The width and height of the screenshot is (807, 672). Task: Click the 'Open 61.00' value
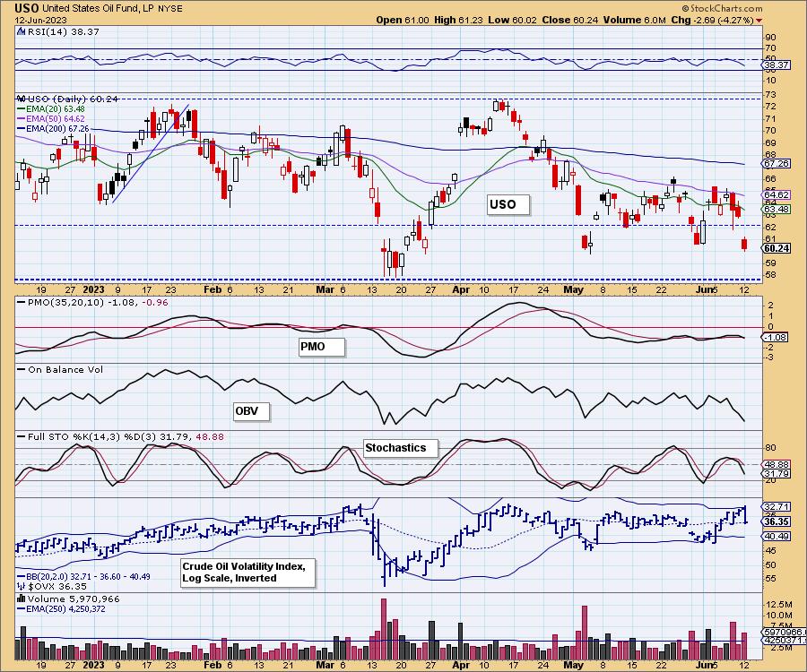pyautogui.click(x=402, y=20)
